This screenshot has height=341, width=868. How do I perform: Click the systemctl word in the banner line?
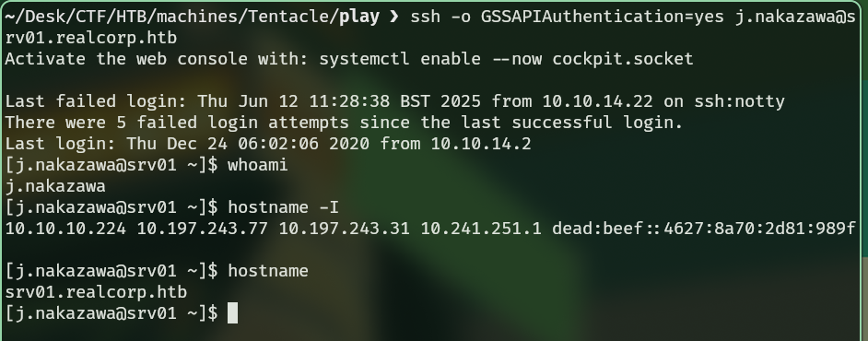pos(364,59)
